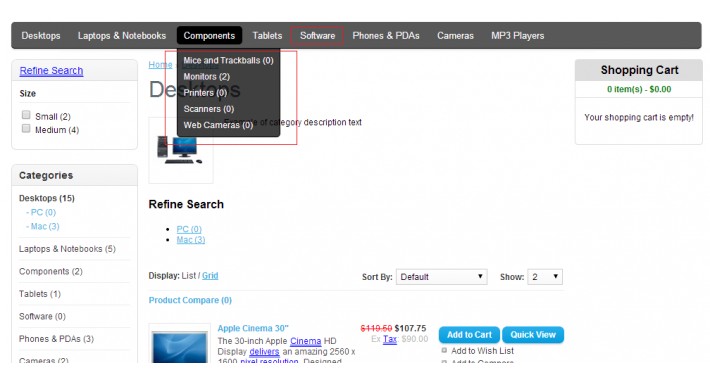Choose Scanners (0) from dropdown
The image size is (710, 380).
(x=209, y=109)
